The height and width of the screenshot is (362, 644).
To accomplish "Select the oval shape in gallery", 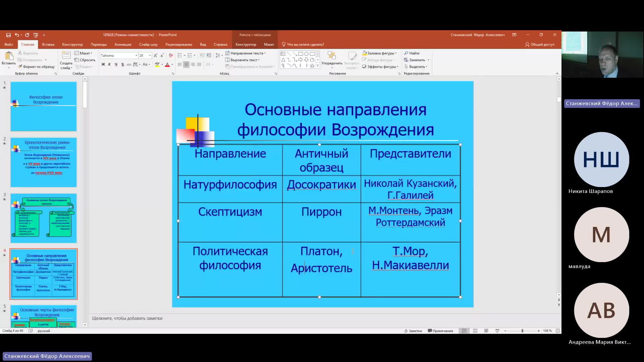I will (306, 54).
